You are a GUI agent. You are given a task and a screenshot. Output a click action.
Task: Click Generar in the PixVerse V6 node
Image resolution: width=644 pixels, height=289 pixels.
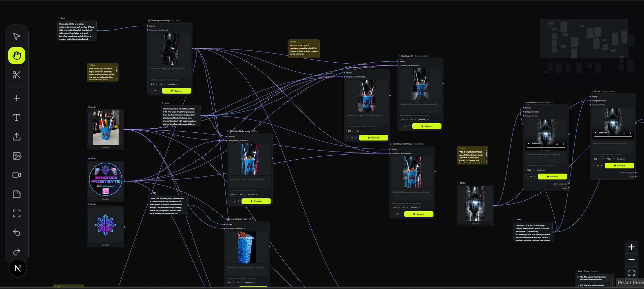coord(552,176)
